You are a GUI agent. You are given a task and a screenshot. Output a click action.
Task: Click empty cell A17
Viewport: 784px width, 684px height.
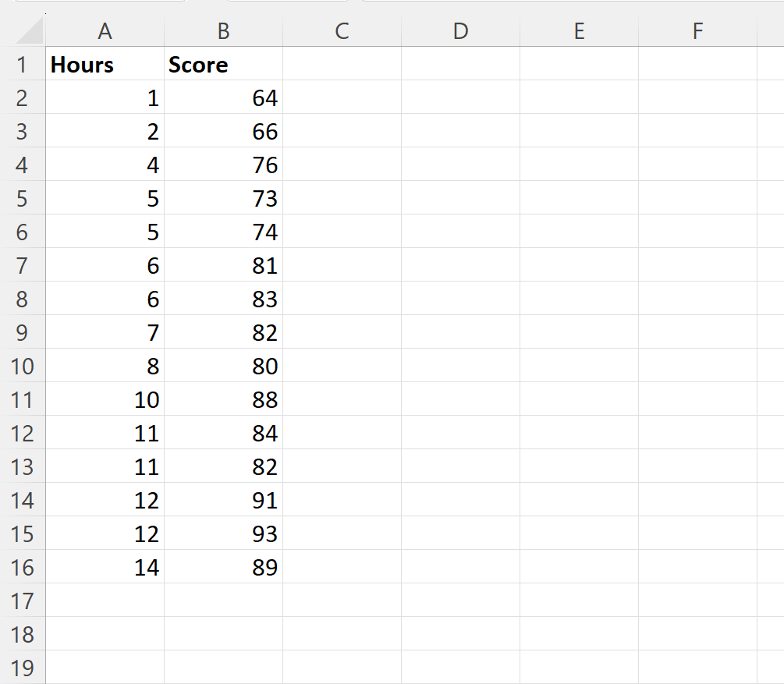point(105,600)
